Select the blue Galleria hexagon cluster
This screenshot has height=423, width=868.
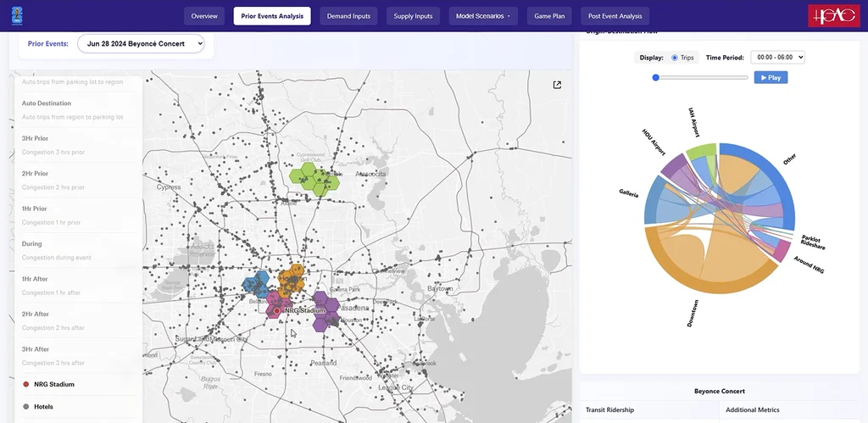click(x=255, y=284)
